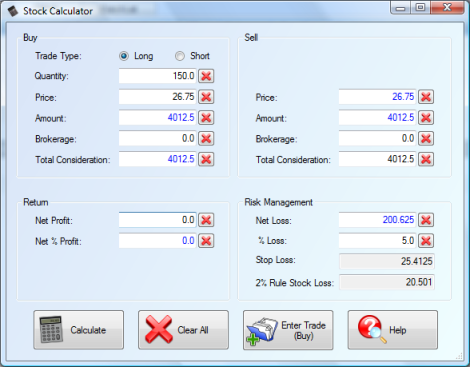This screenshot has width=470, height=367.
Task: Clear the Net Loss field with its red X
Action: (x=426, y=220)
